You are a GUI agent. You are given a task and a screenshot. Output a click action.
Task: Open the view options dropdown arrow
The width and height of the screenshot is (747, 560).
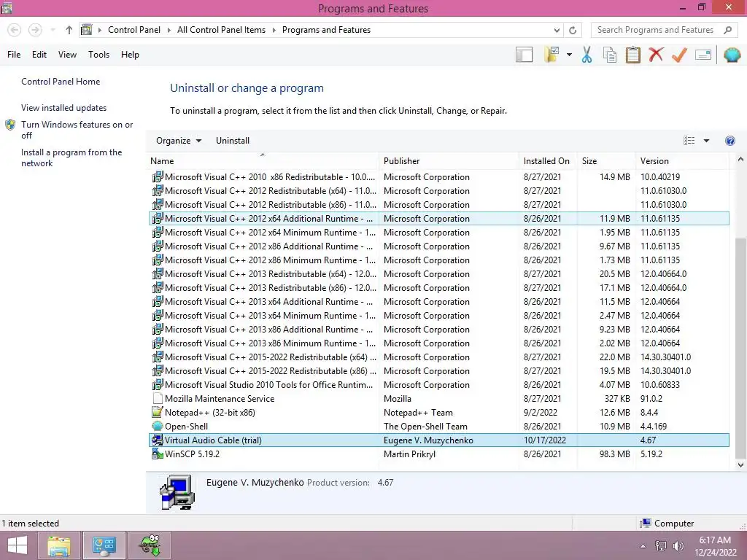pyautogui.click(x=706, y=141)
